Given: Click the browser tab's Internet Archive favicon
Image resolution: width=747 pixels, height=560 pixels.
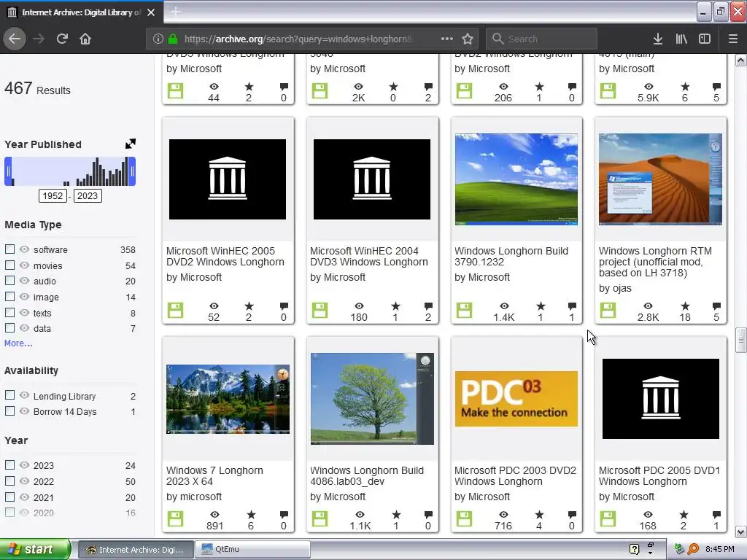Looking at the screenshot, I should tap(12, 12).
